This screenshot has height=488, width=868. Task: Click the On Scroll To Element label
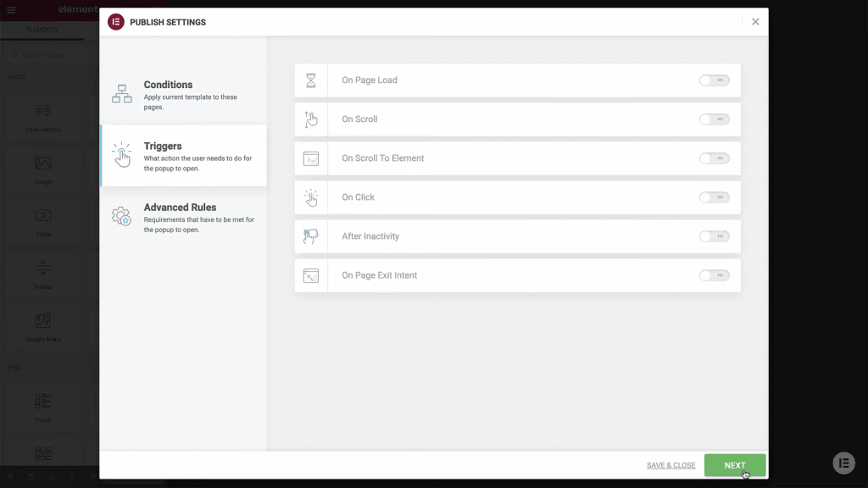382,158
